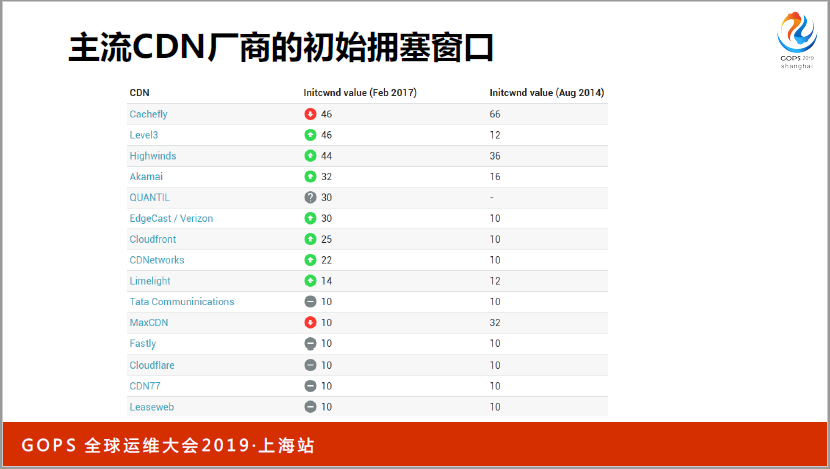Click the green up arrow icon for EdgeCast
The width and height of the screenshot is (830, 469).
(x=310, y=218)
